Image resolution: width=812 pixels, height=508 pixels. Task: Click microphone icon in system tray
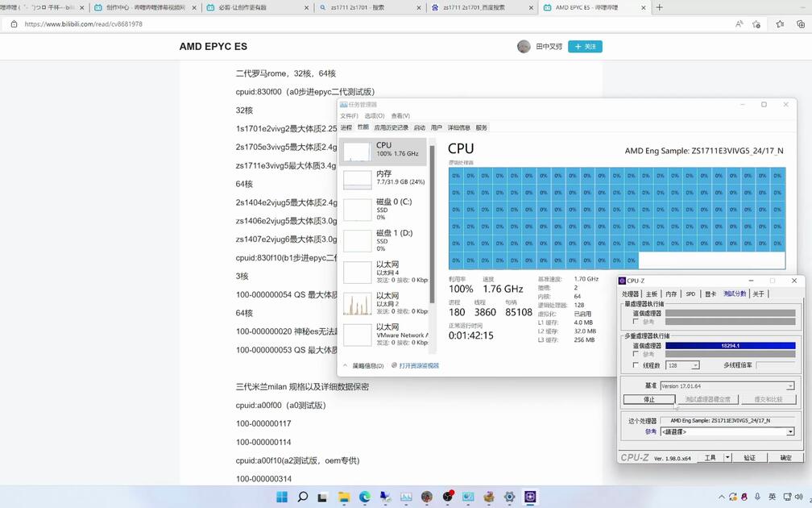[757, 497]
